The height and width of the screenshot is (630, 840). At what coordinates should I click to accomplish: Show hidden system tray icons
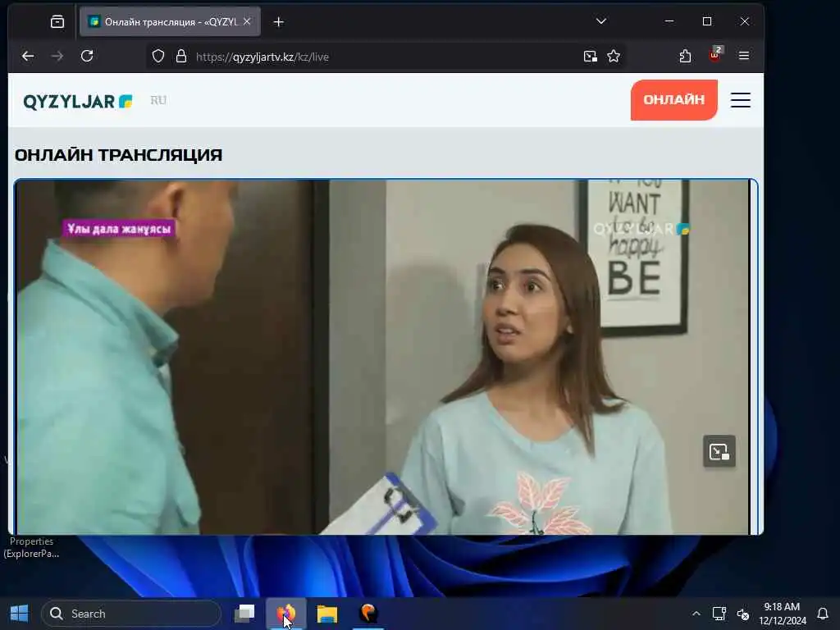696,614
